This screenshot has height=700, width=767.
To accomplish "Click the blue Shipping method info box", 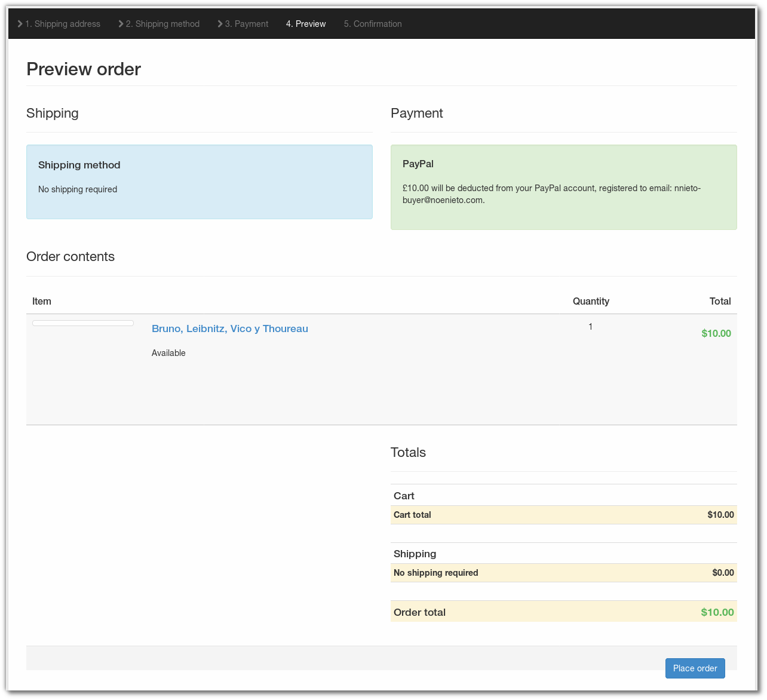I will [200, 182].
